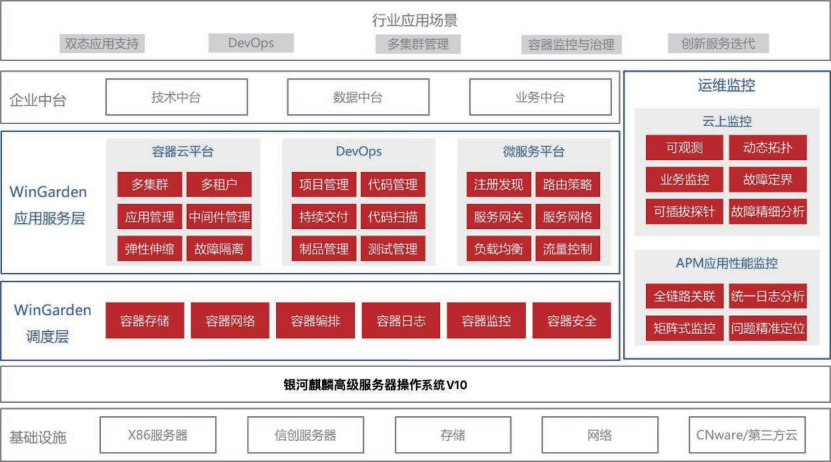This screenshot has height=462, width=831.
Task: Select the 可观测 block
Action: coord(684,147)
